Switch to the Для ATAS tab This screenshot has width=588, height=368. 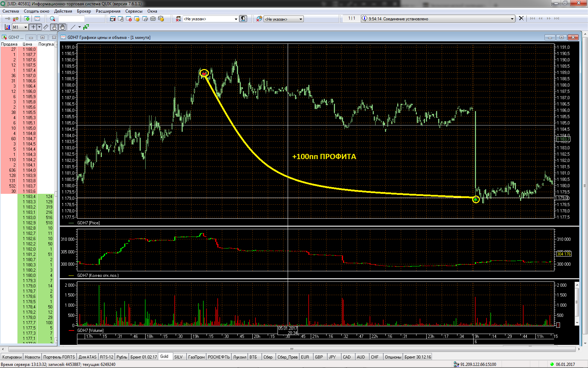pyautogui.click(x=87, y=357)
